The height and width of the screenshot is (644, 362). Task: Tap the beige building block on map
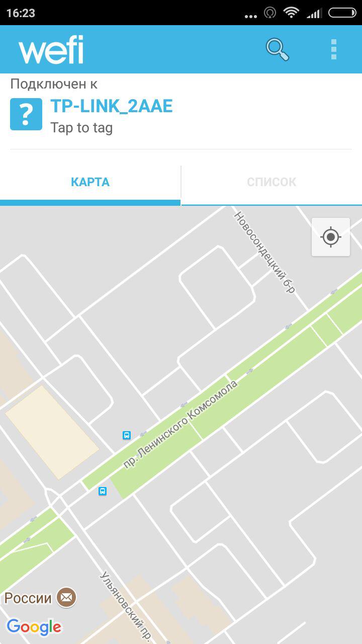tap(52, 432)
